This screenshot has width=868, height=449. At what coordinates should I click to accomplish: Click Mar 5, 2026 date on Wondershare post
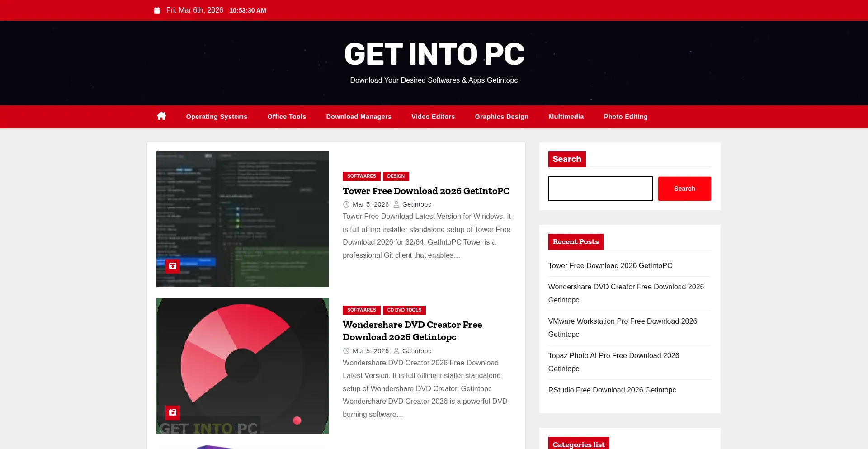tap(371, 351)
